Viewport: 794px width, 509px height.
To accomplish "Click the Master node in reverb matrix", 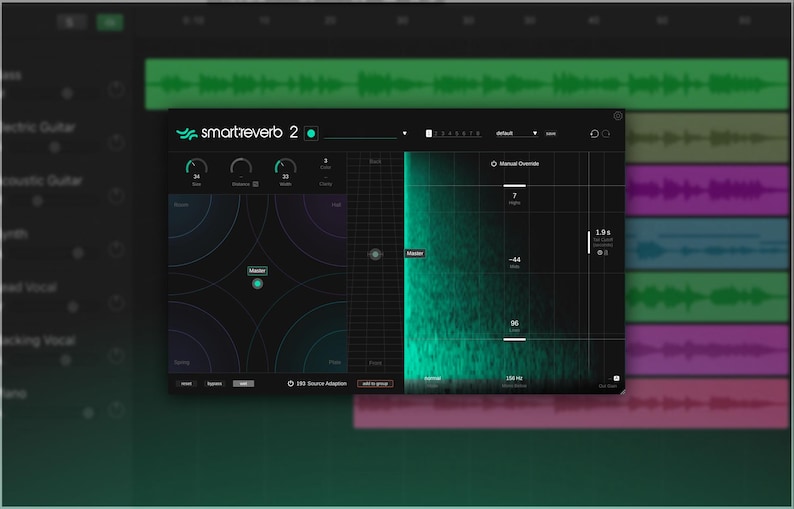I will pyautogui.click(x=257, y=284).
